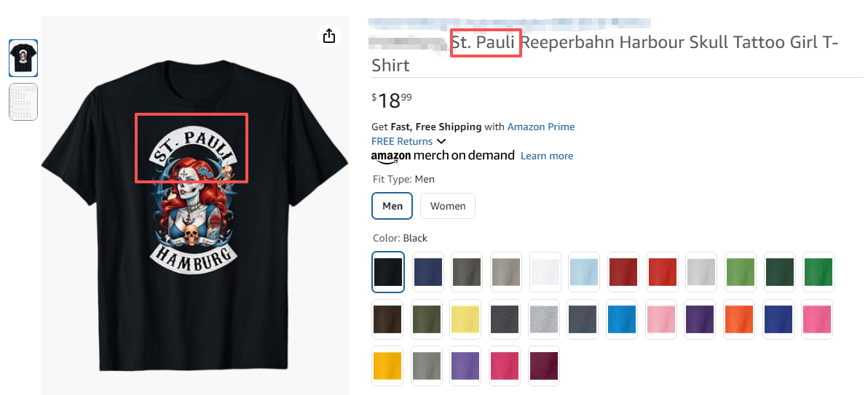Pick the gold color swatch

click(x=388, y=366)
